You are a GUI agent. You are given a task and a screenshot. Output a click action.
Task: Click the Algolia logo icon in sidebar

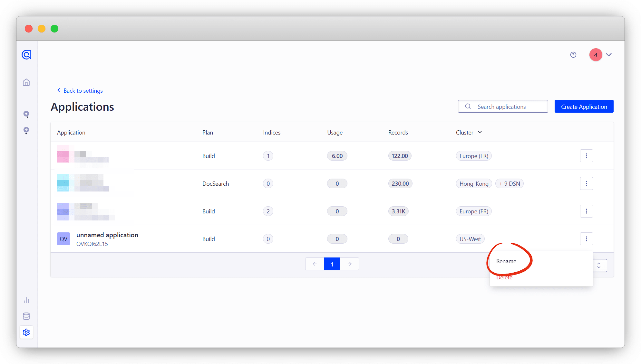(x=26, y=55)
